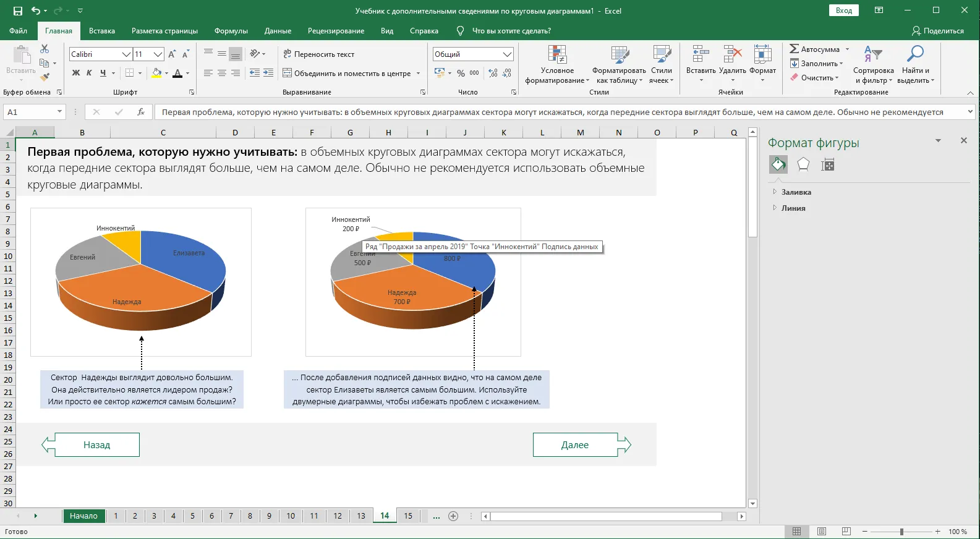Click the Назад navigation button
Image resolution: width=980 pixels, height=539 pixels.
[97, 445]
